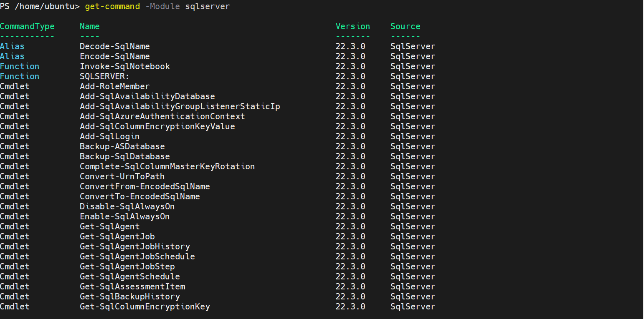Click the Backup-SqlDatabase cmdlet name
The image size is (644, 319).
click(125, 156)
